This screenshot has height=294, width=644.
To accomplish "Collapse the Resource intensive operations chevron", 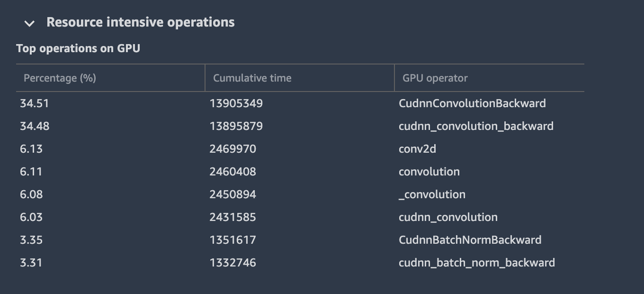I will [x=29, y=23].
